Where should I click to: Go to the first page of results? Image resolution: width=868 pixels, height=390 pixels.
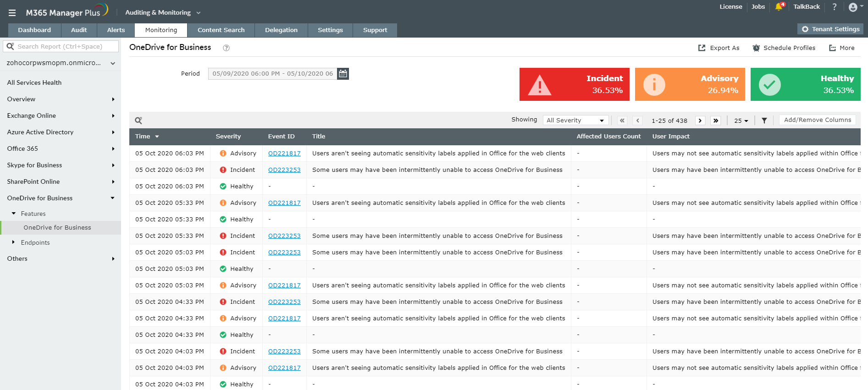pyautogui.click(x=622, y=121)
